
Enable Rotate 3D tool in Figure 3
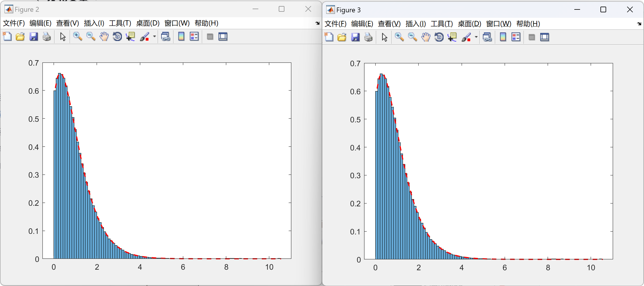pyautogui.click(x=439, y=37)
